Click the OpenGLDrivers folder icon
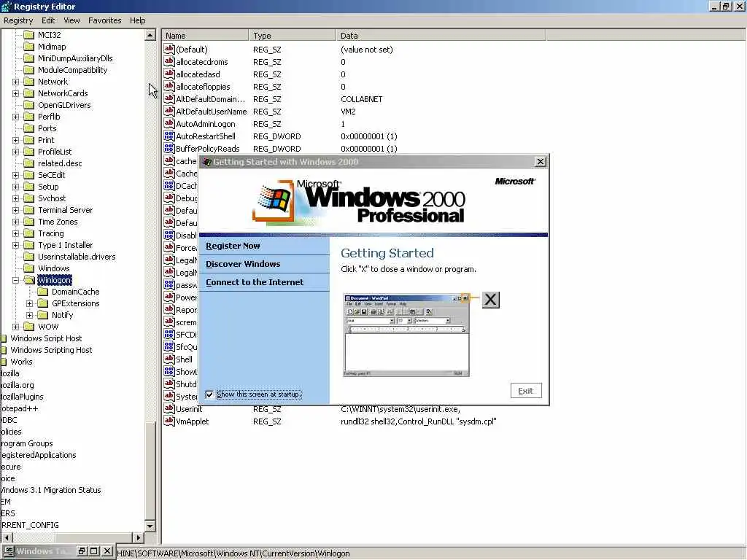This screenshot has width=747, height=560. (29, 105)
